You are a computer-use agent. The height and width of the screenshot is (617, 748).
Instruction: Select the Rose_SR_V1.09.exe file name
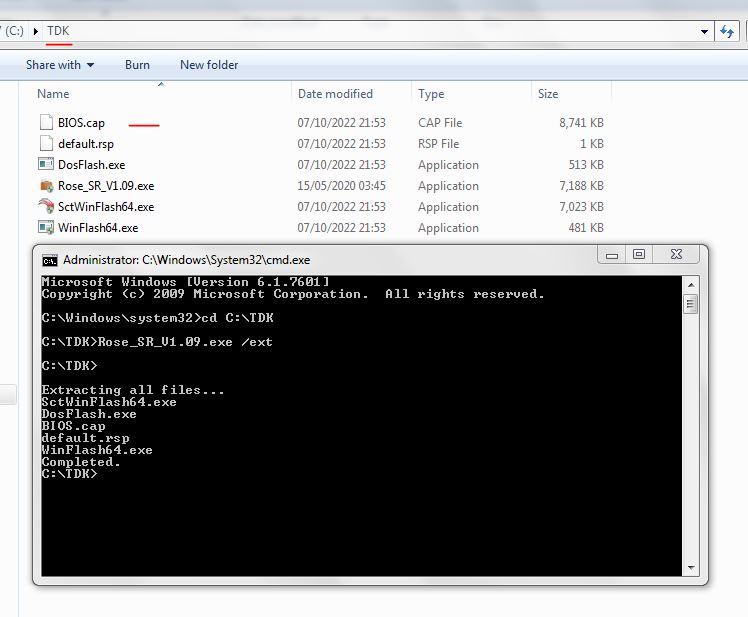pos(106,186)
